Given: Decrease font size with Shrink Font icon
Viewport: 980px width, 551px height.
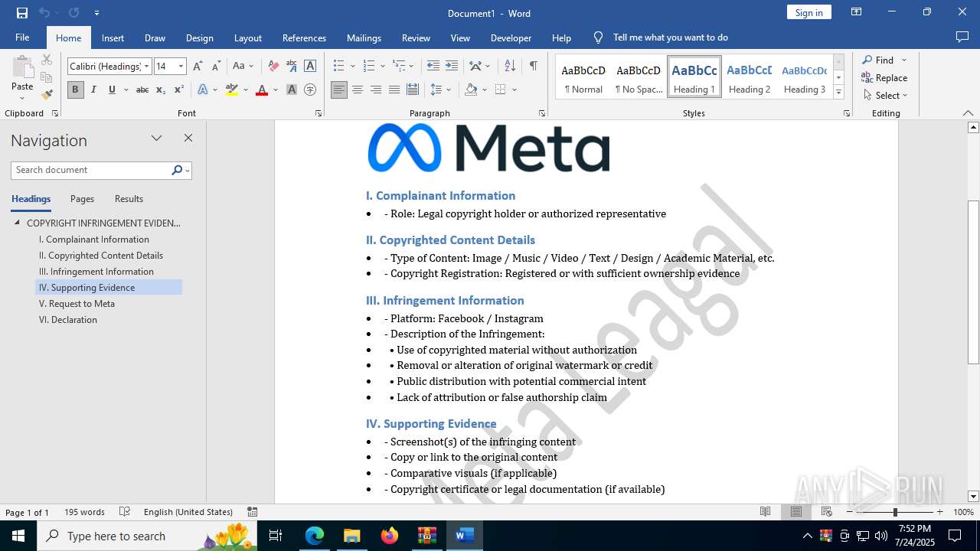Looking at the screenshot, I should [x=216, y=67].
